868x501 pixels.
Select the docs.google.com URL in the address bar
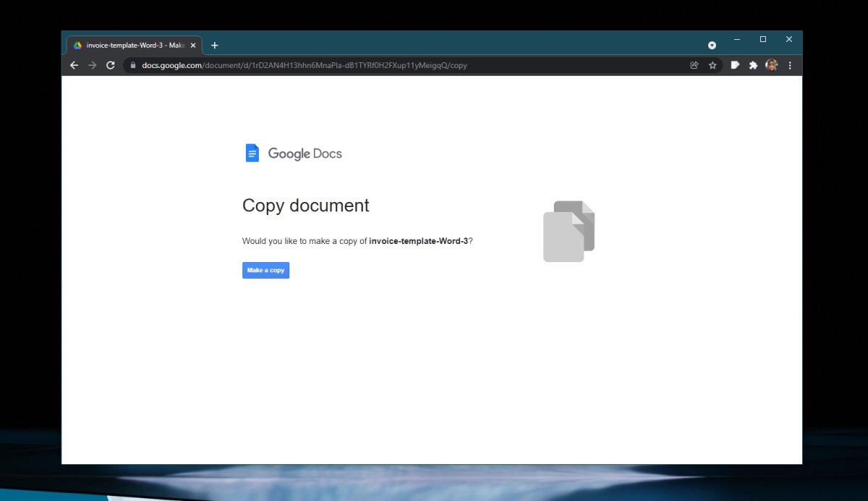click(305, 65)
